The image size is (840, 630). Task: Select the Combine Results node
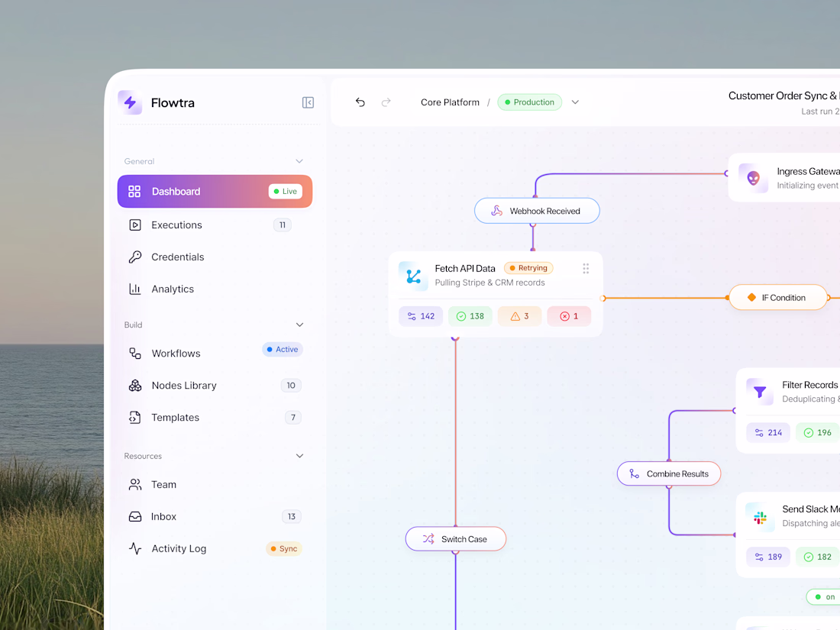coord(669,473)
